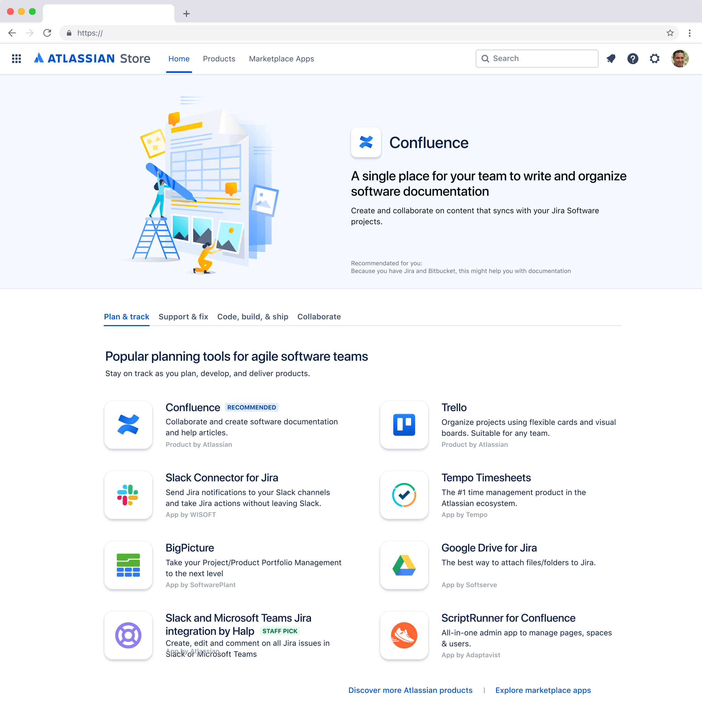
Task: Open the Marketplace Apps tab
Action: pyautogui.click(x=281, y=59)
